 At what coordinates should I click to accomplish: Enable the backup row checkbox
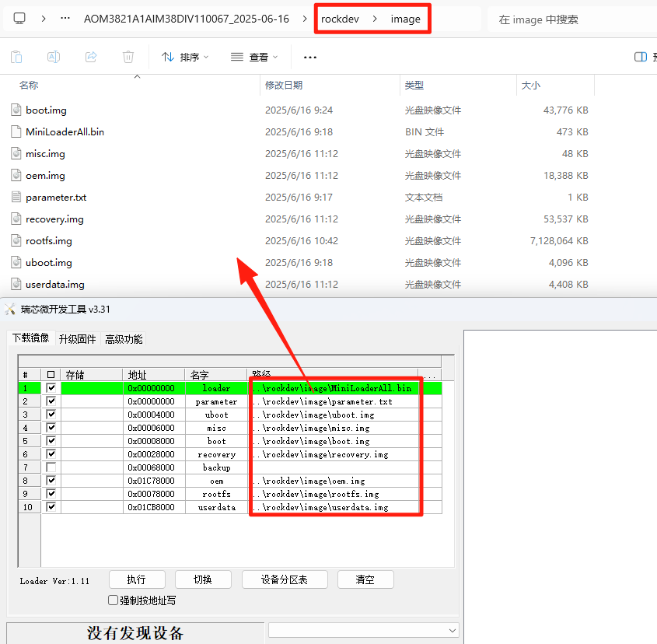[51, 467]
